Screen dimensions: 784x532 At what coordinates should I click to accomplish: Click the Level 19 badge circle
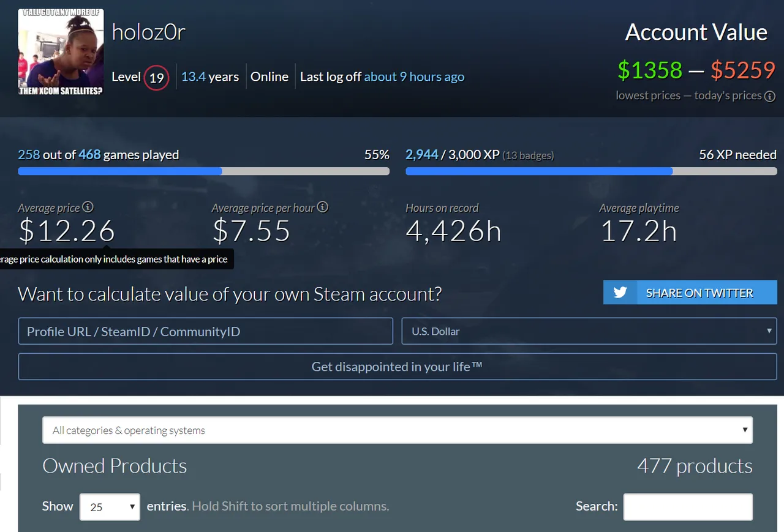click(x=156, y=78)
